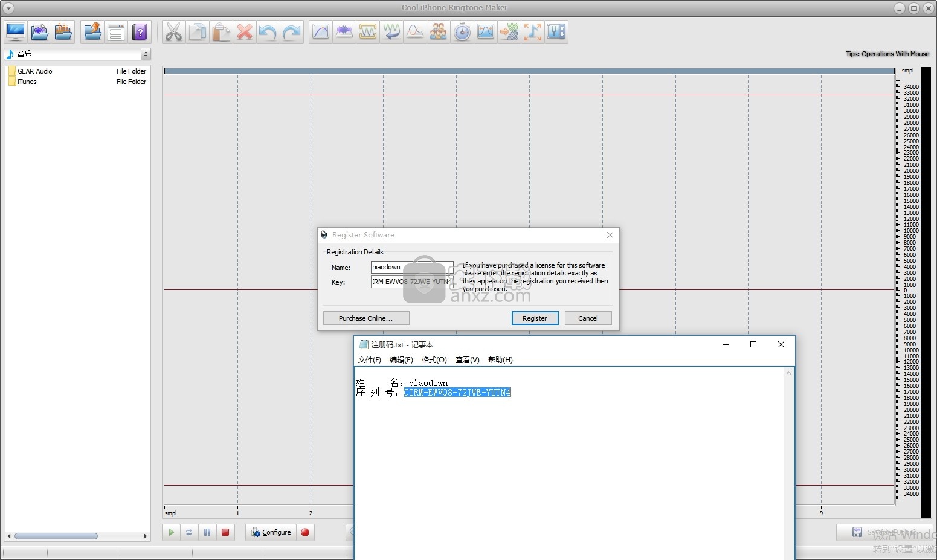The image size is (937, 560).
Task: Click the purple waveform effect icon
Action: pos(344,31)
